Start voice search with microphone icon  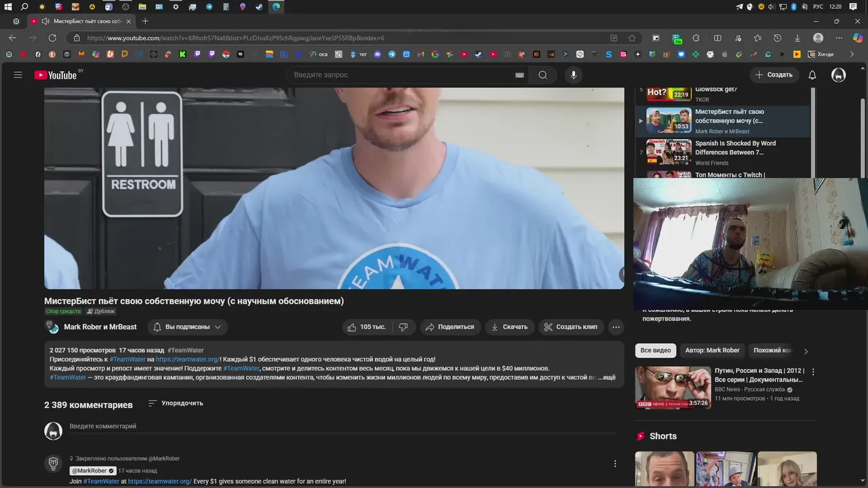coord(574,75)
